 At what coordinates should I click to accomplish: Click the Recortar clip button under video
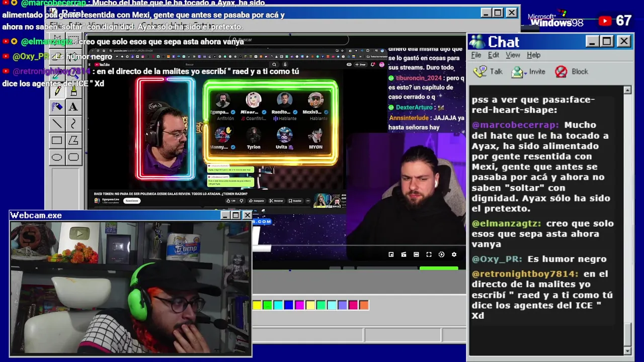point(276,201)
